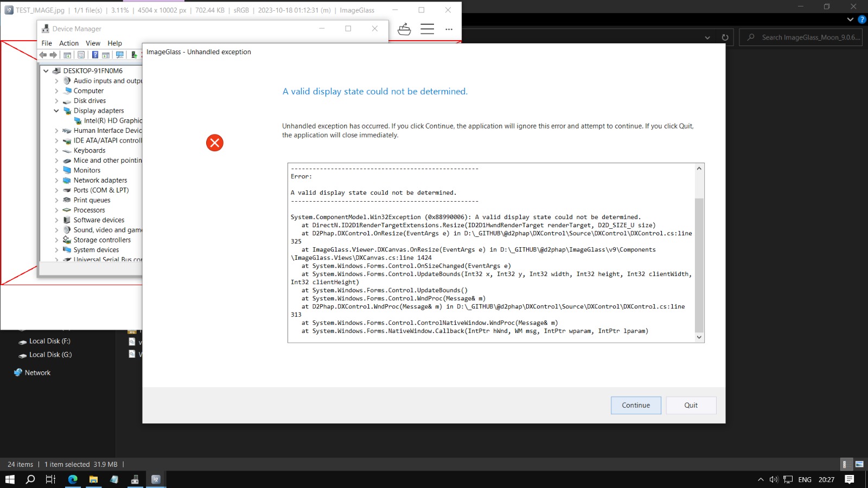
Task: Open the Action menu in Device Manager
Action: [68, 43]
